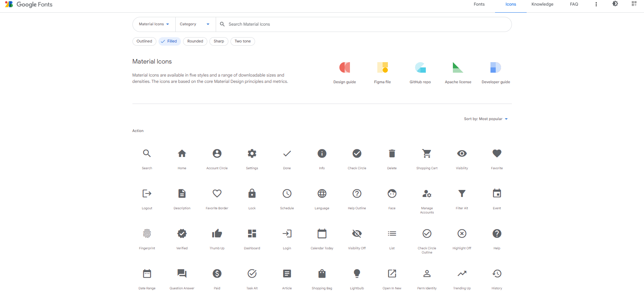Image resolution: width=644 pixels, height=296 pixels.
Task: Pick the Help Outline icon
Action: pyautogui.click(x=357, y=193)
